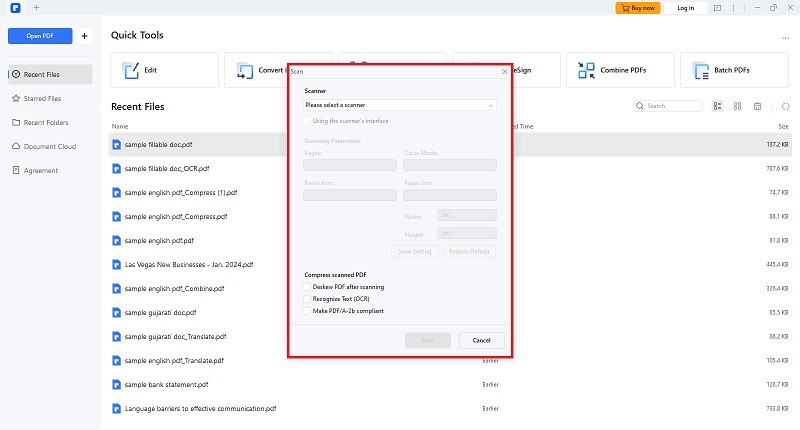Open the Pages dropdown in Scan dialog
800x430 pixels.
(x=350, y=165)
